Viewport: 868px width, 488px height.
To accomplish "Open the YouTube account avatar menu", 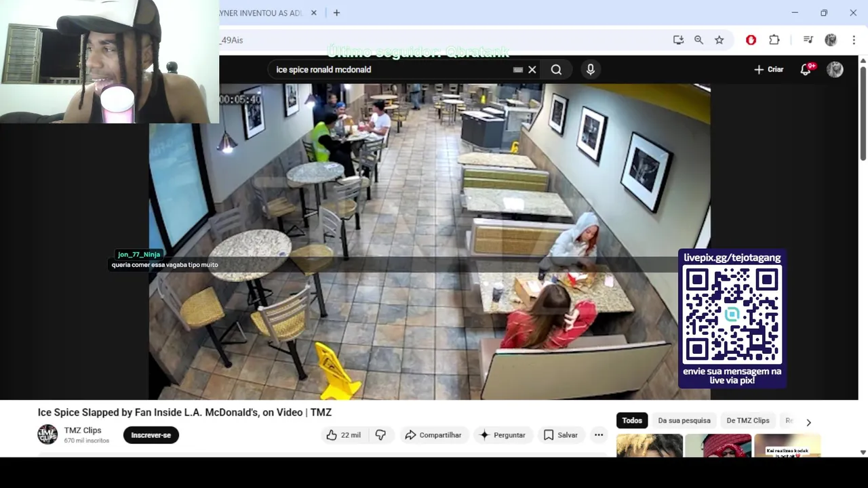I will click(835, 69).
